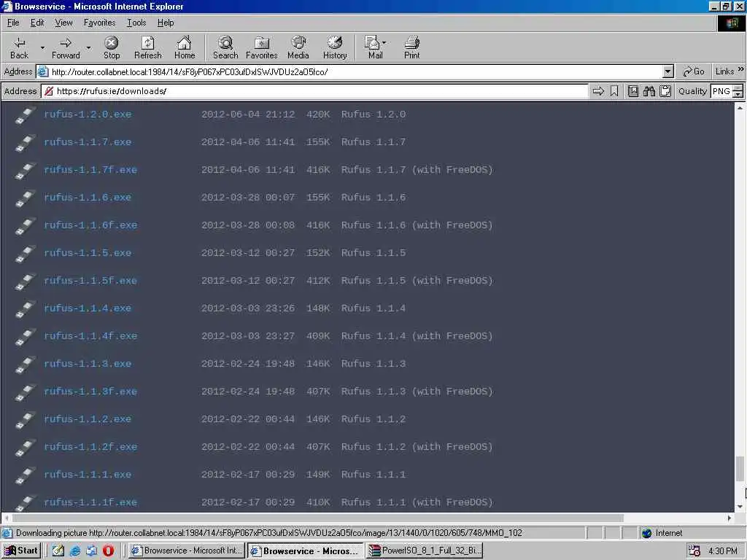Open the Media pane

(298, 48)
